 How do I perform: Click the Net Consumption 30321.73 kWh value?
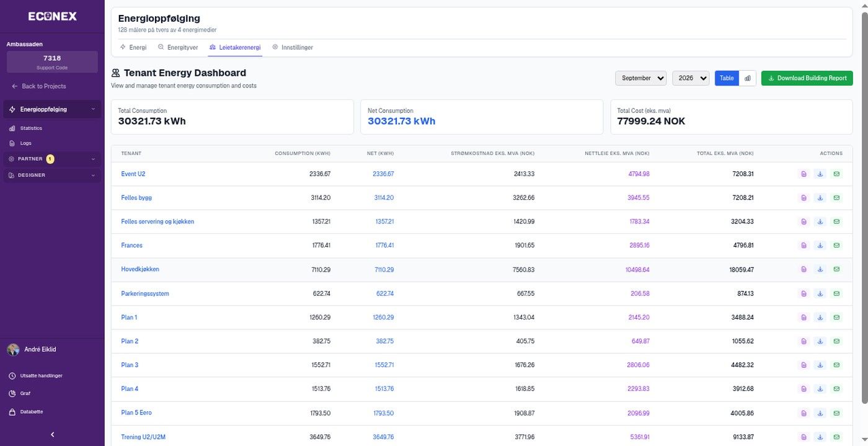[401, 122]
